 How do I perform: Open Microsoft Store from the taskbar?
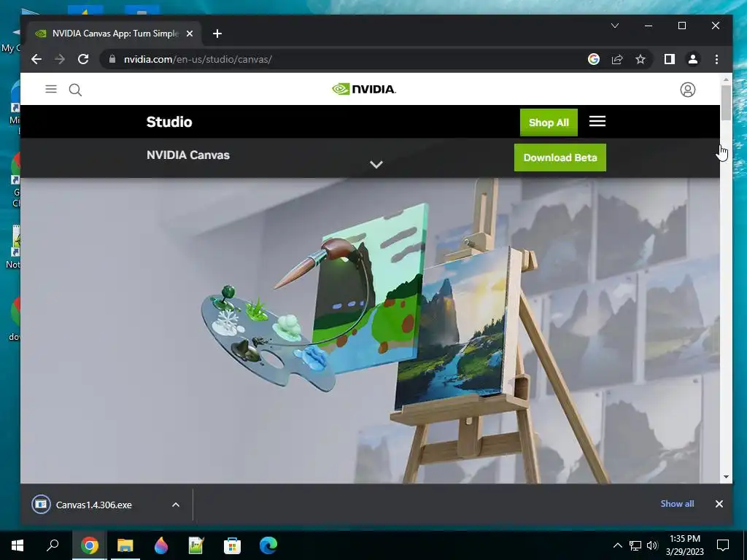[x=232, y=545]
